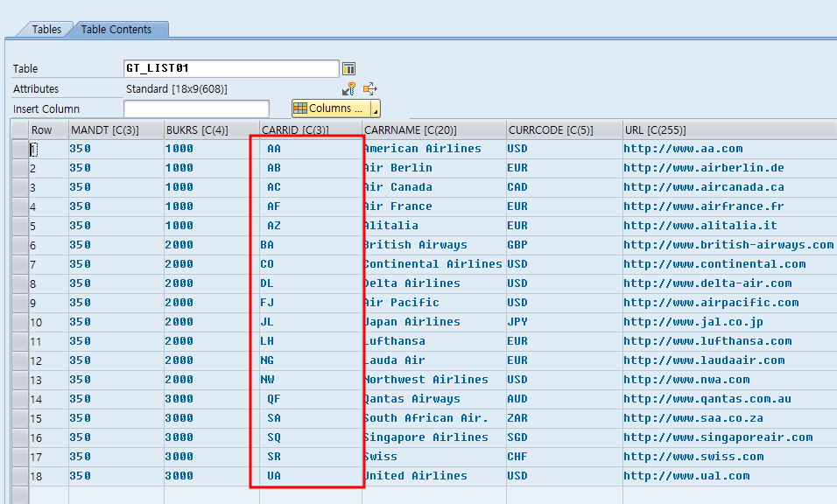Select the Table Contents tab
The width and height of the screenshot is (837, 504).
(x=116, y=30)
